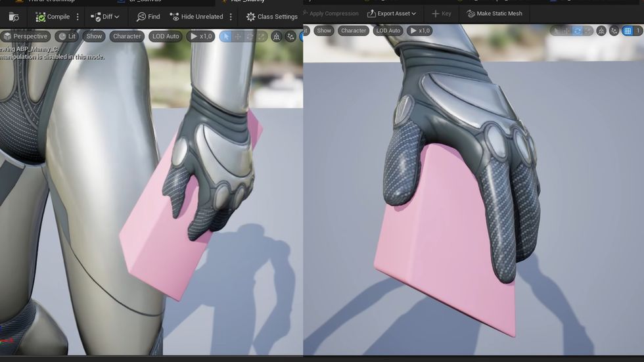Compile the ABP_Manny blueprint
The height and width of the screenshot is (362, 644).
click(53, 17)
